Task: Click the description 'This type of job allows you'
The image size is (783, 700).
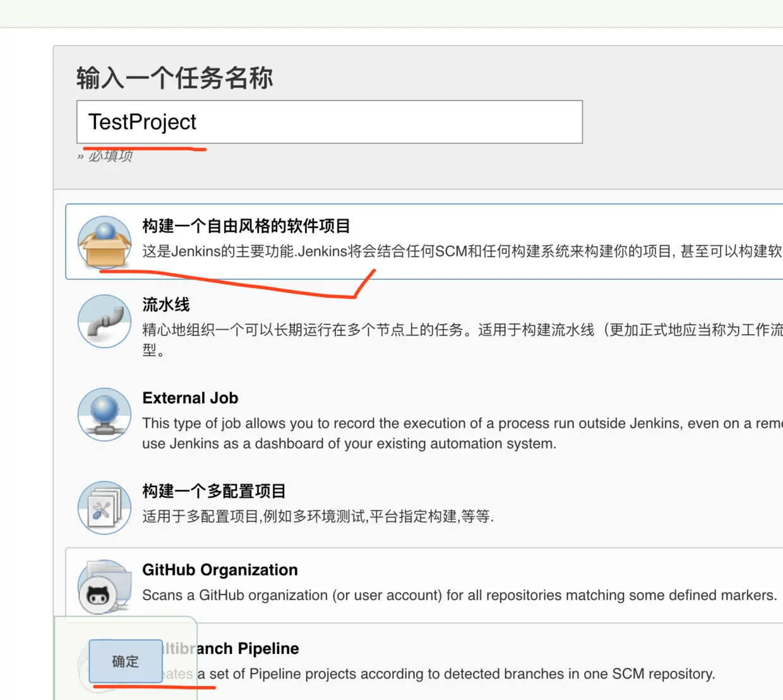Action: point(462,433)
